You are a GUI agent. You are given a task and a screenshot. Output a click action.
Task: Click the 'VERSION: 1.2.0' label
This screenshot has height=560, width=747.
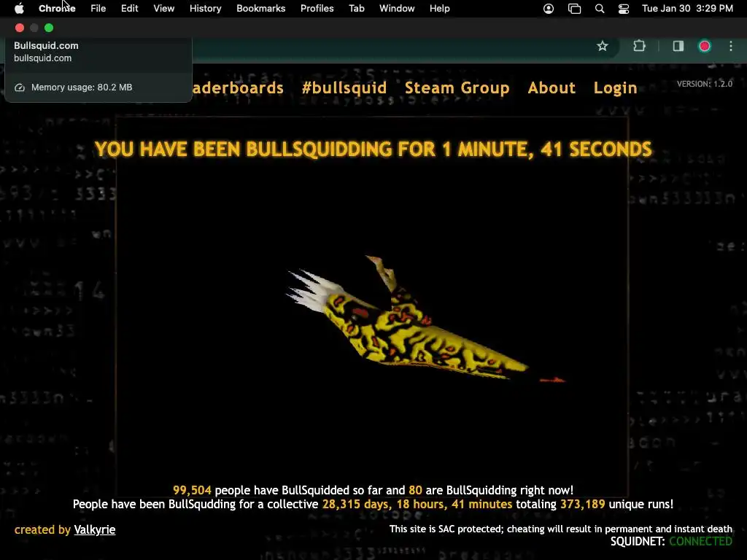click(705, 85)
